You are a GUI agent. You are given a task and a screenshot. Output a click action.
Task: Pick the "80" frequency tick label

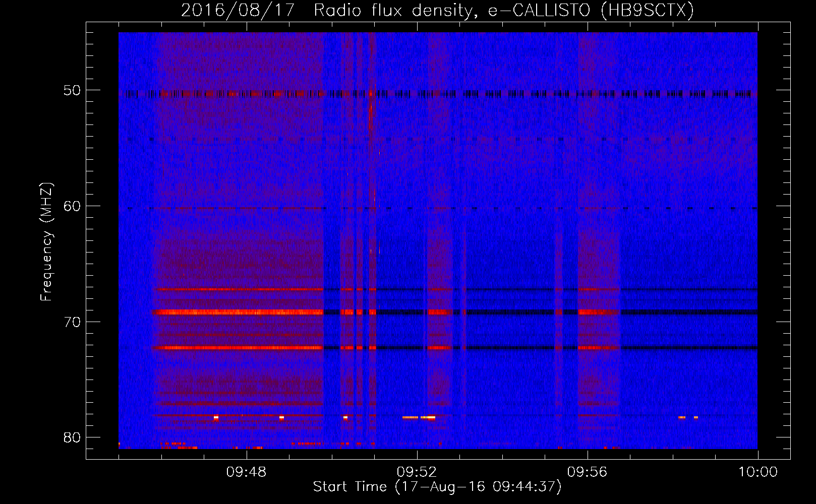pyautogui.click(x=72, y=437)
